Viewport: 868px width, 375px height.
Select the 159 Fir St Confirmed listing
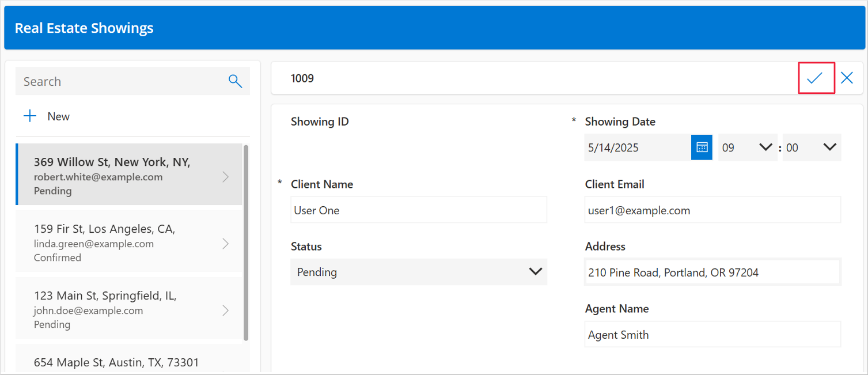point(115,243)
